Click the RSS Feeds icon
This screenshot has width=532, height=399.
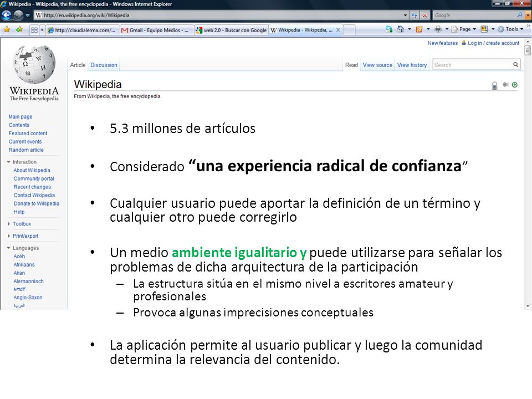(x=419, y=29)
